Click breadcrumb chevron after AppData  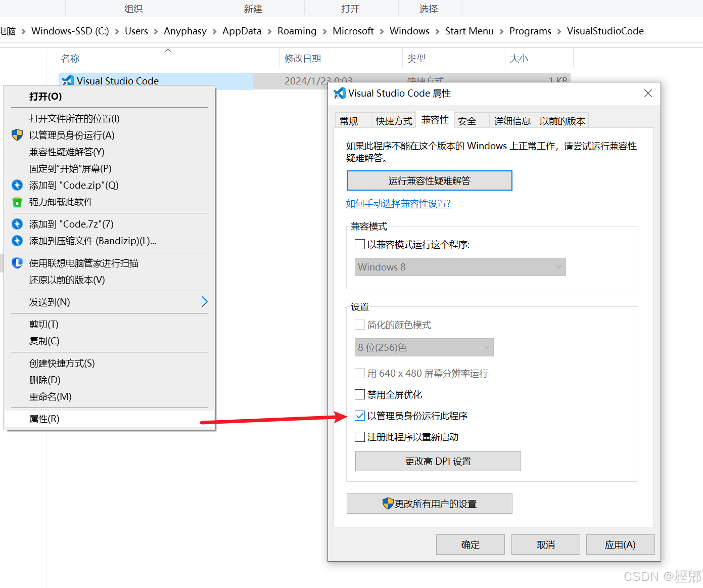(269, 31)
